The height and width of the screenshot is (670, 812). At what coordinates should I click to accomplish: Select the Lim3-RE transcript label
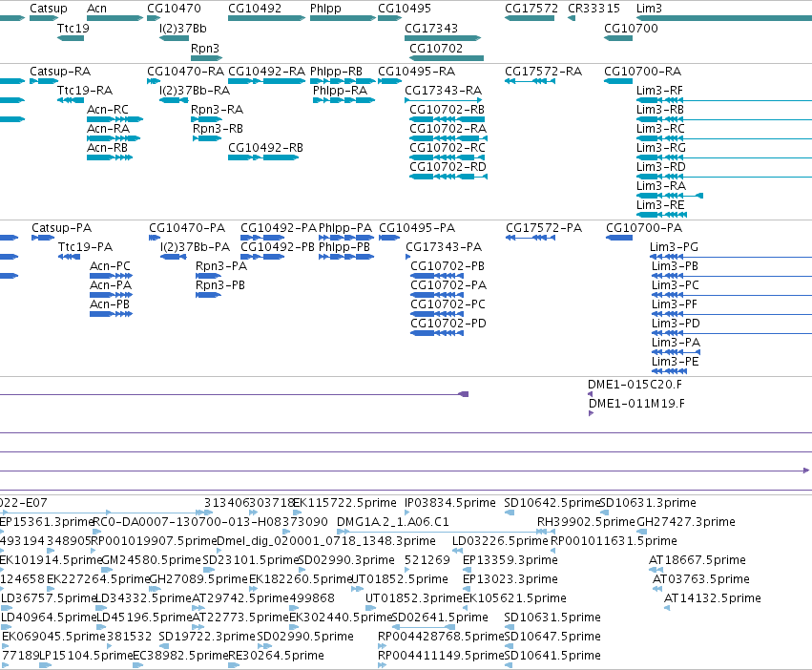(x=660, y=205)
